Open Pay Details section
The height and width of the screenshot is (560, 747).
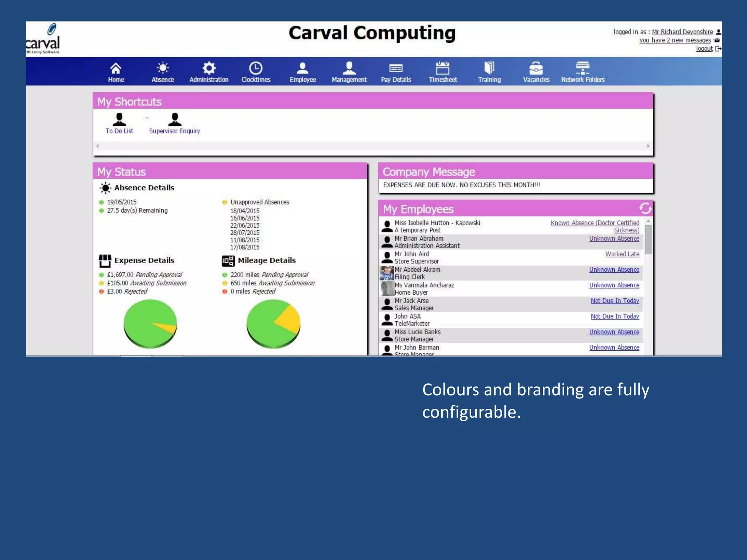(x=396, y=72)
